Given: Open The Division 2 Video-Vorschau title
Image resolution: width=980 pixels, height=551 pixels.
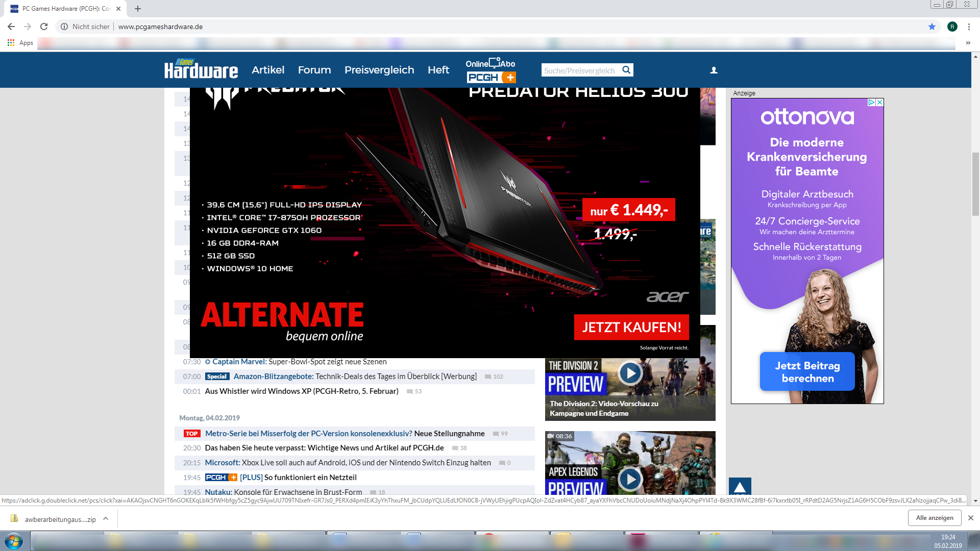Looking at the screenshot, I should pyautogui.click(x=604, y=409).
